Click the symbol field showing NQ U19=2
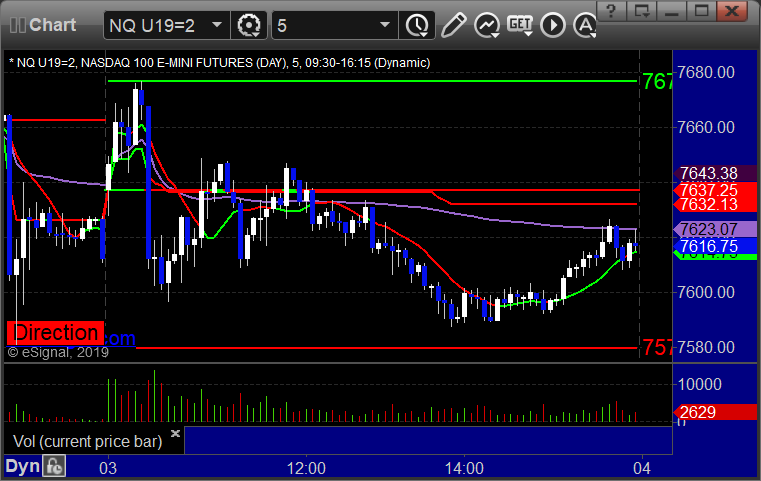 point(166,25)
